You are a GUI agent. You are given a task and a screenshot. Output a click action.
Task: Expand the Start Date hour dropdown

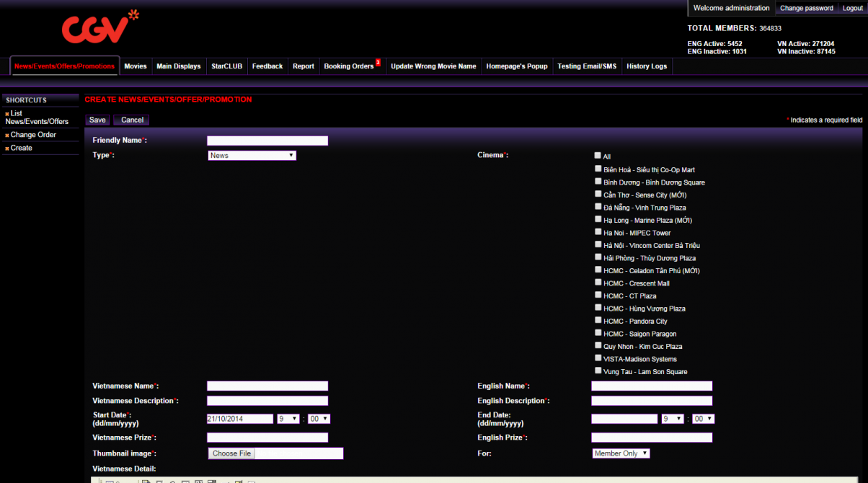288,419
